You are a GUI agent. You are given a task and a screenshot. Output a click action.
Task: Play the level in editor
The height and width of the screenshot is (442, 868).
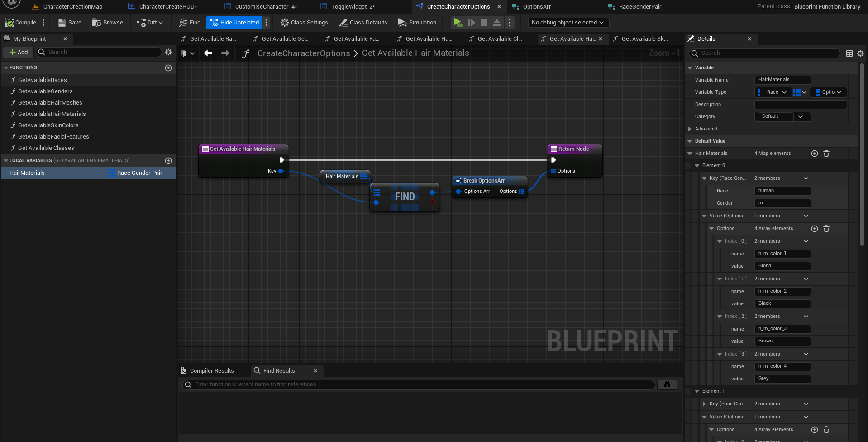458,23
